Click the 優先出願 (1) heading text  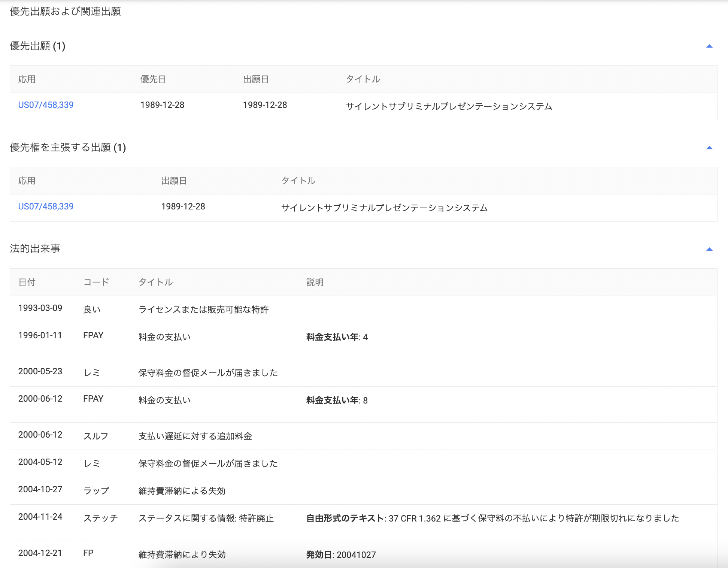37,46
